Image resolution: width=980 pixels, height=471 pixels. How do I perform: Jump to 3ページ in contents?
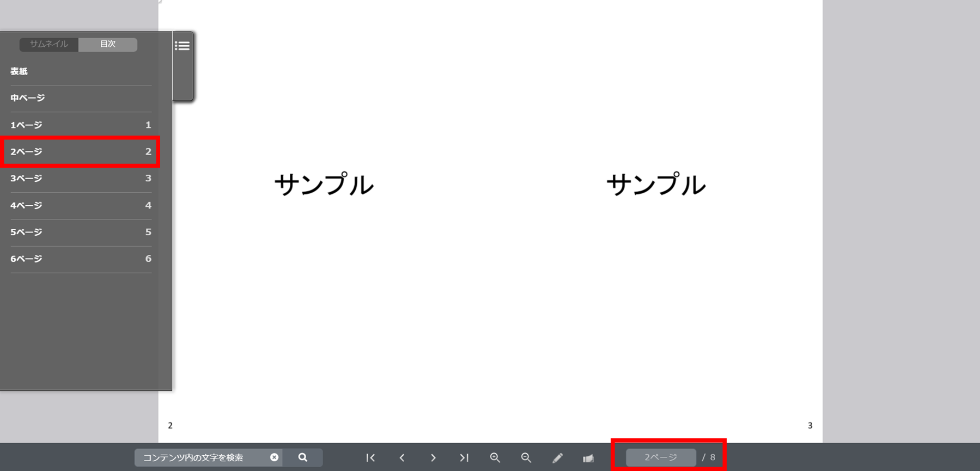[x=81, y=179]
